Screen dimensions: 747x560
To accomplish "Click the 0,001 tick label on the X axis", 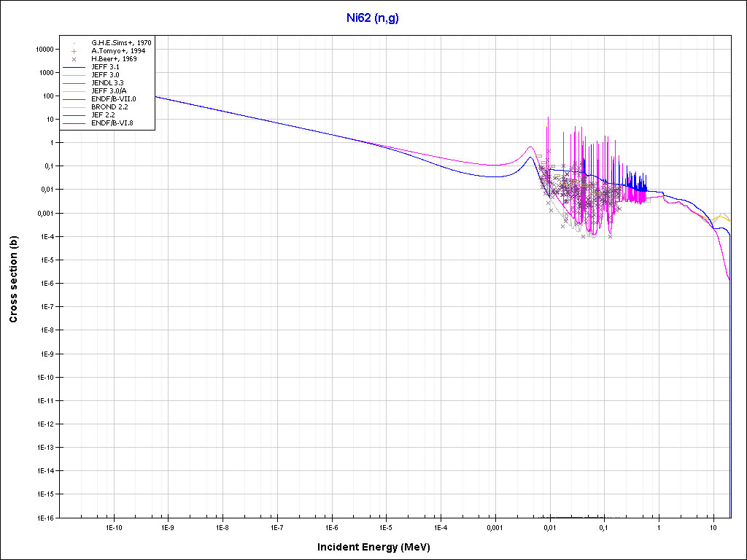I will click(x=495, y=528).
